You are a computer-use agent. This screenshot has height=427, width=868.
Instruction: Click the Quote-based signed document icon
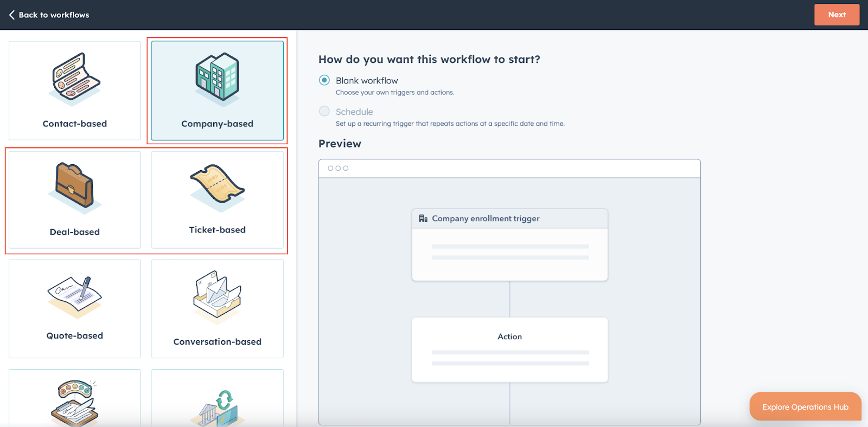tap(75, 297)
